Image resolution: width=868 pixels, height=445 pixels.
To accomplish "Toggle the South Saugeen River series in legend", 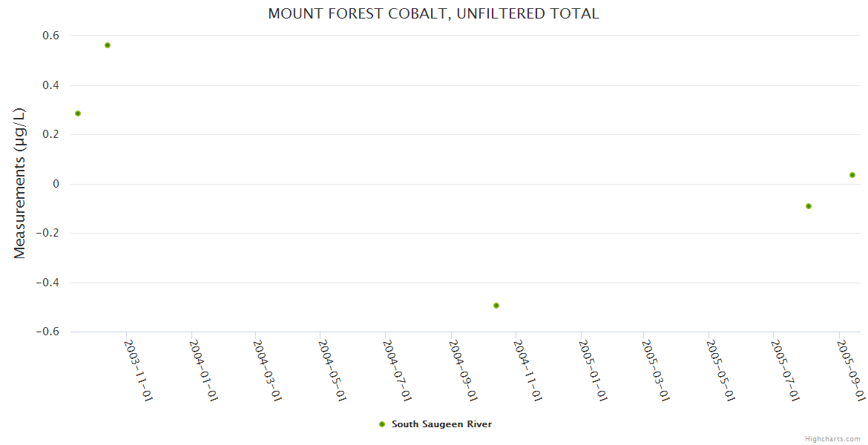I will tap(441, 424).
